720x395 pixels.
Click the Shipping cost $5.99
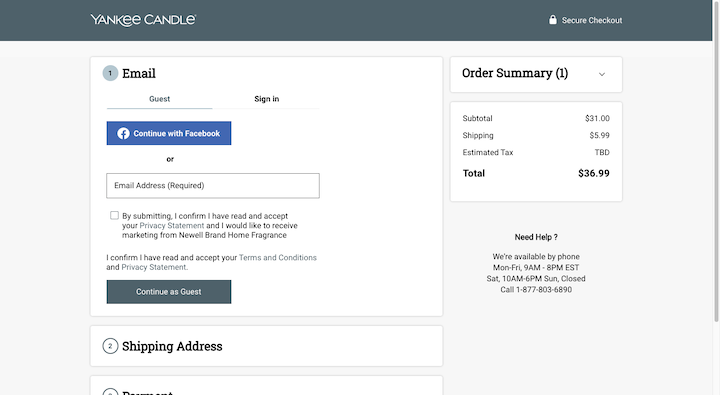point(600,135)
